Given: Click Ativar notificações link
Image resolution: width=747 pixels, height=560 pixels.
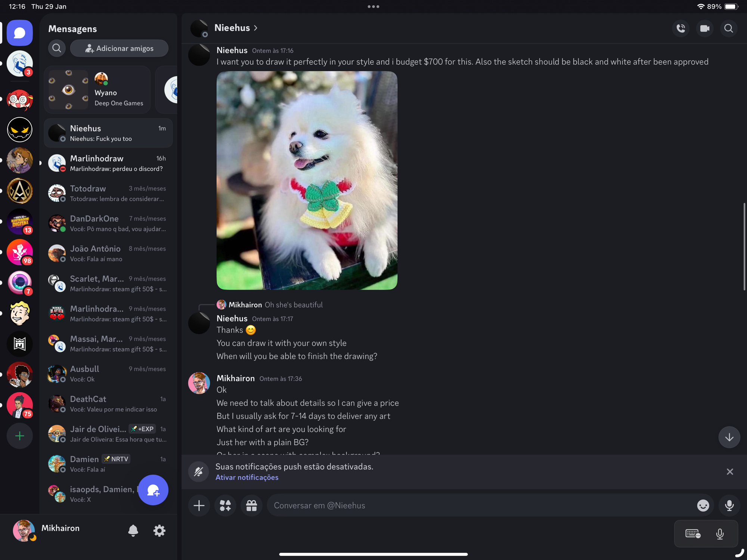Looking at the screenshot, I should click(x=247, y=477).
